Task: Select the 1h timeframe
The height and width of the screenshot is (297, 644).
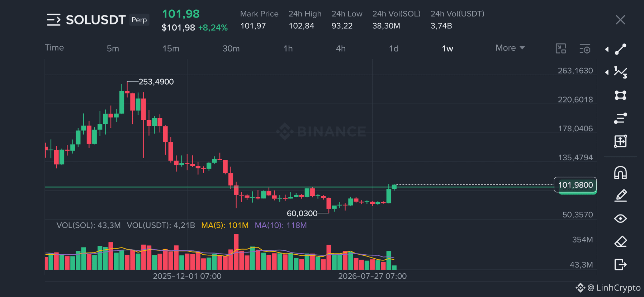Action: click(x=288, y=48)
